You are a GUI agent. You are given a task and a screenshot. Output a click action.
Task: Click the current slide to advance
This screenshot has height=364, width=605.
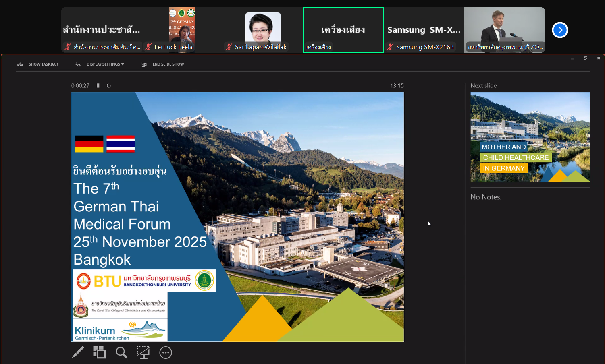237,217
